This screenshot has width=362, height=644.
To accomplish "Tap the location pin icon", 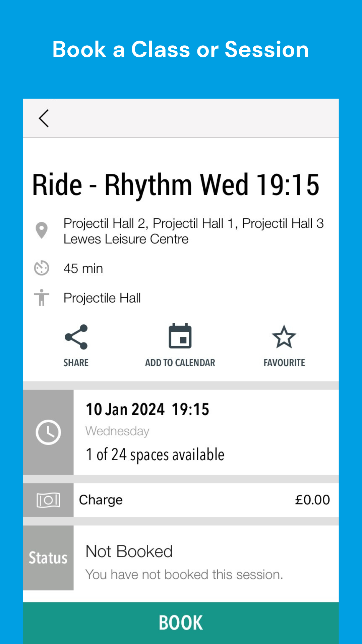I will (42, 230).
